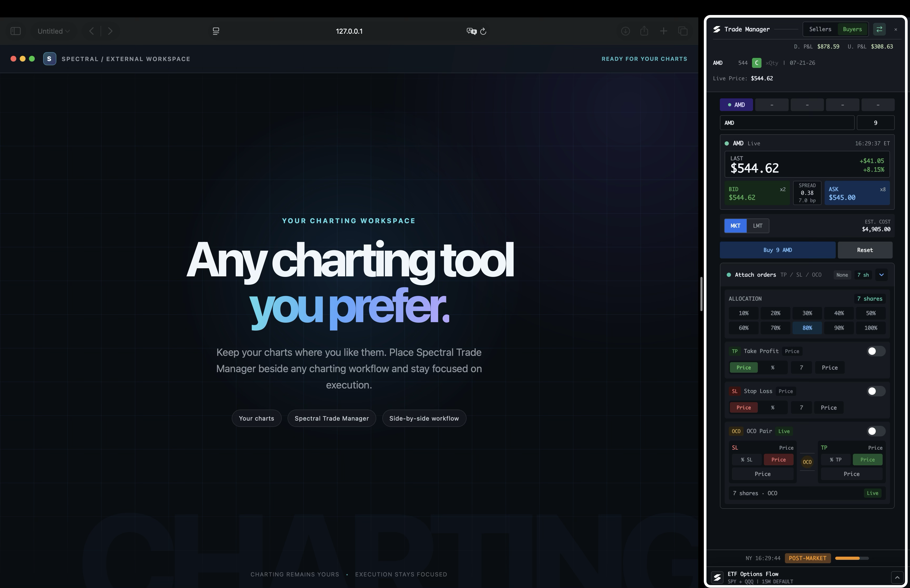
Task: Click the BID $544.62 box
Action: point(757,193)
